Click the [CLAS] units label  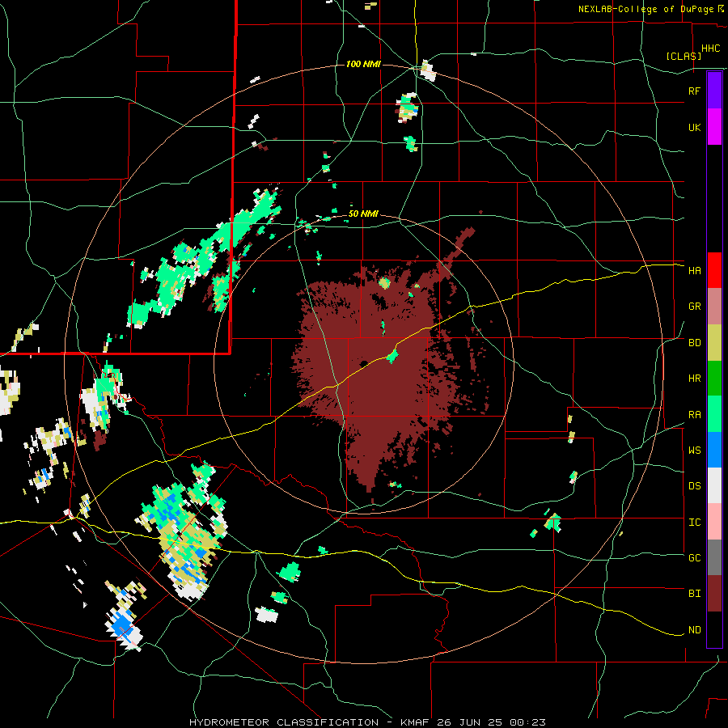(684, 56)
